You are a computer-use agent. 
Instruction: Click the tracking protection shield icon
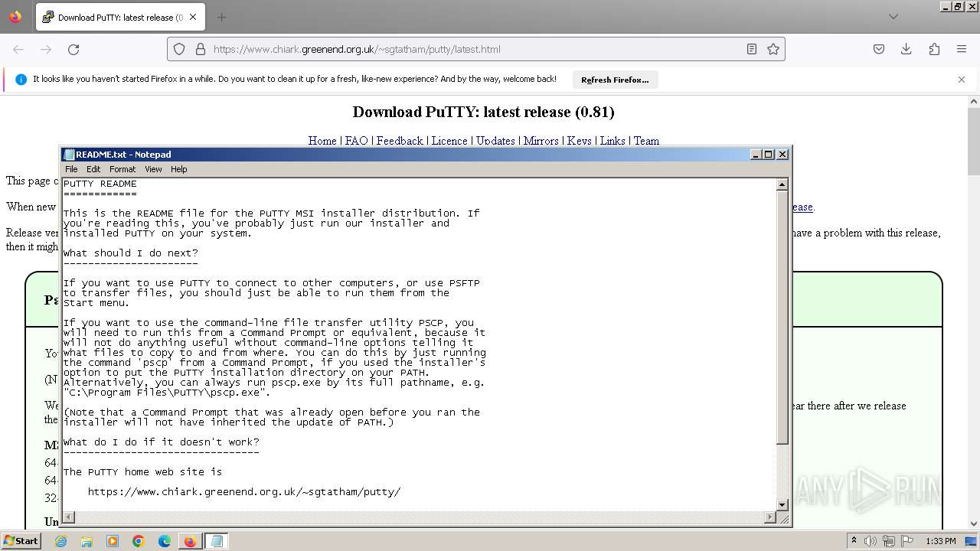(x=179, y=49)
